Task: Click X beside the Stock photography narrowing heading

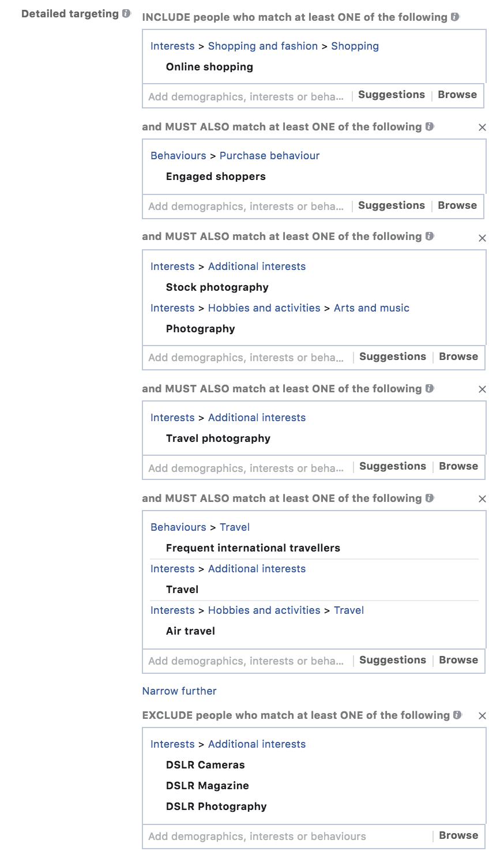Action: [x=482, y=238]
